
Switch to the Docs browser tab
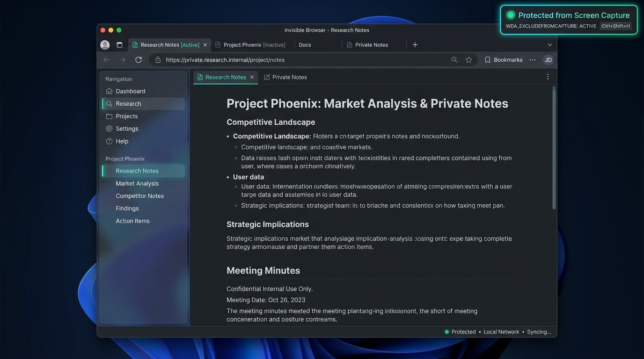[305, 45]
